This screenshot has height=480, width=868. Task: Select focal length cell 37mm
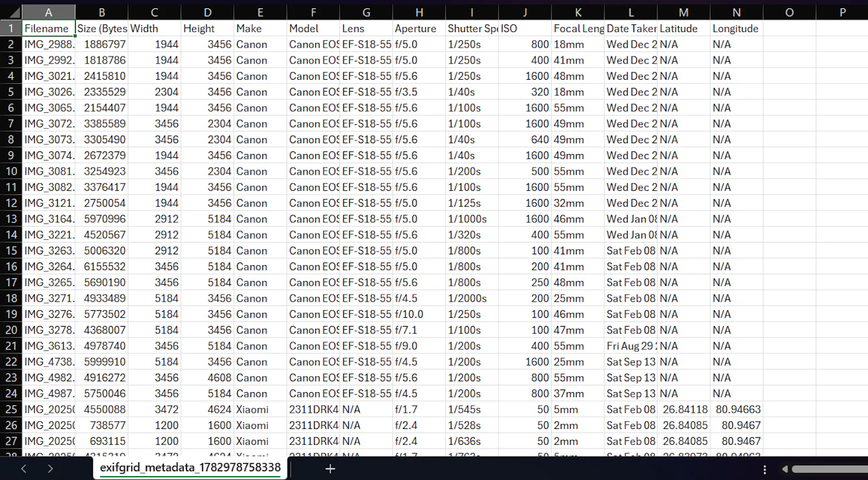(x=578, y=393)
